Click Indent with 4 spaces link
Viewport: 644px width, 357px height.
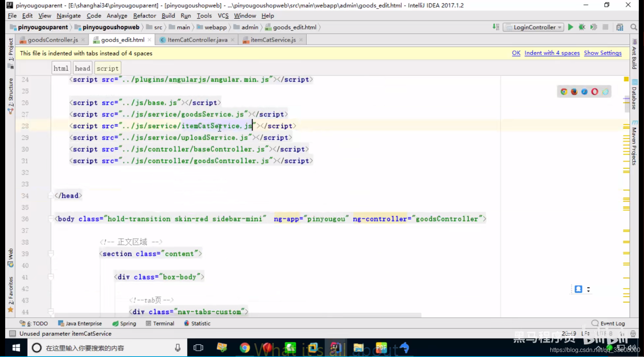click(552, 53)
